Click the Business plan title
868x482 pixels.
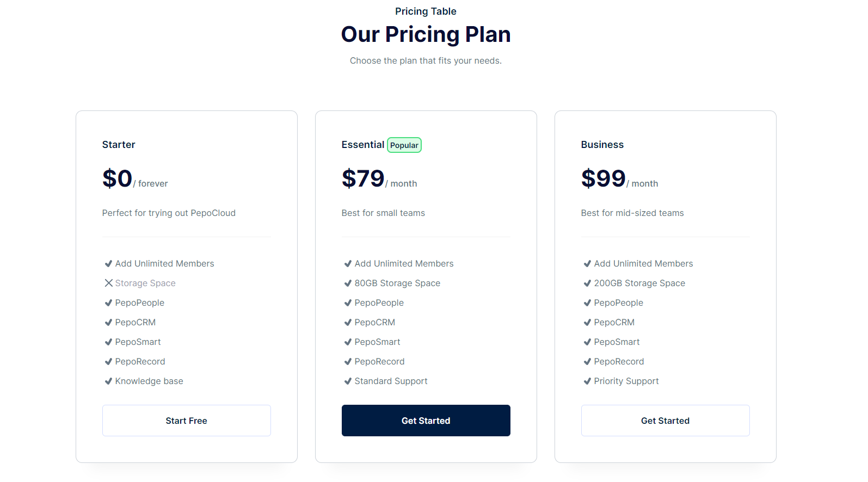pyautogui.click(x=602, y=144)
